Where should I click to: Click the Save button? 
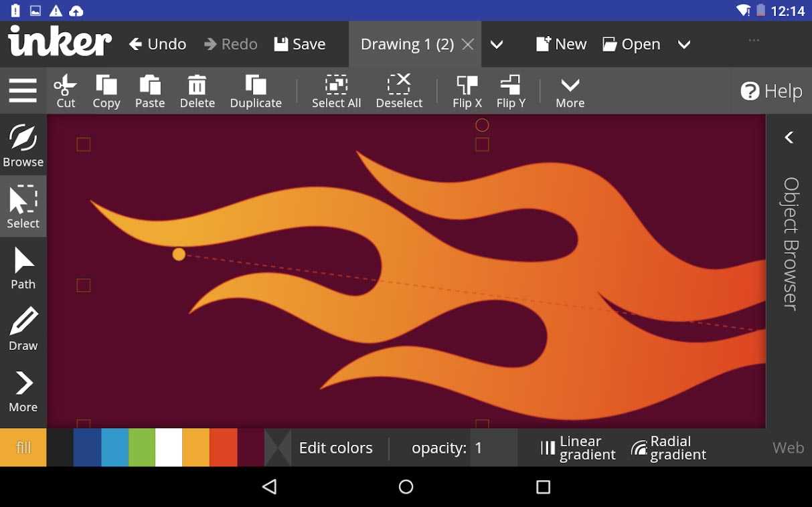(x=300, y=44)
